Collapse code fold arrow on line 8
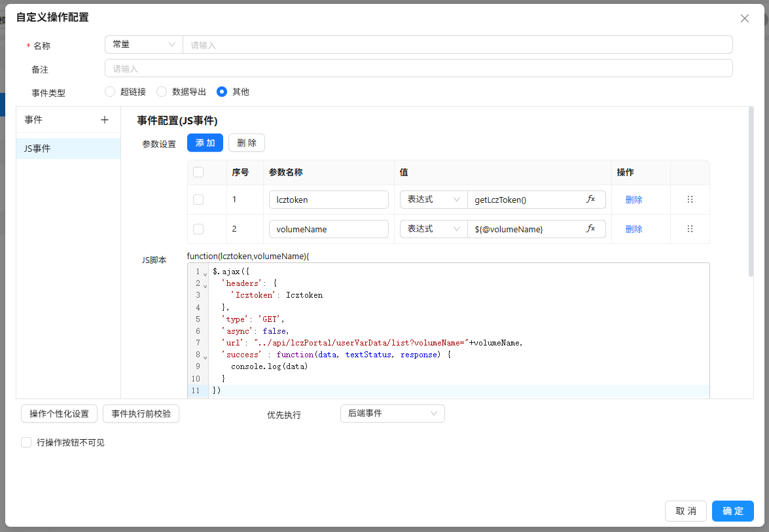769x532 pixels. [205, 357]
